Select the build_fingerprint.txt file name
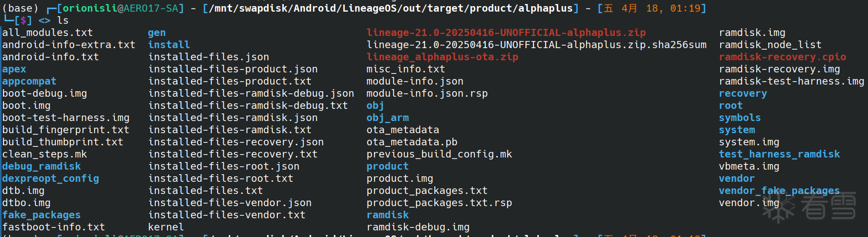Screen dimensions: 868x237 [x=66, y=130]
